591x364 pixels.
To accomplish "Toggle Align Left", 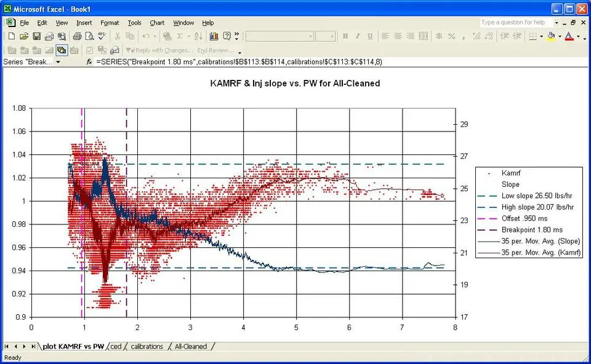I will [x=385, y=36].
